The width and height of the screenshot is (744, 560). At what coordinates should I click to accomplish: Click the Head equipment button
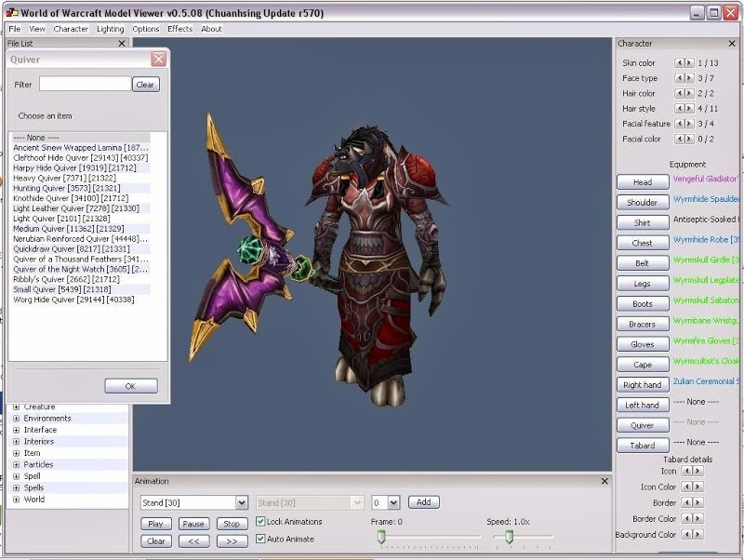(643, 182)
